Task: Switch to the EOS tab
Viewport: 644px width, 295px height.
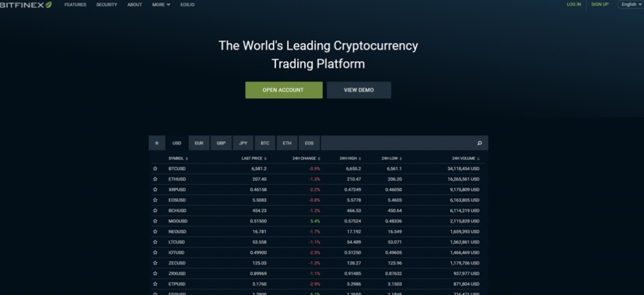Action: (309, 143)
